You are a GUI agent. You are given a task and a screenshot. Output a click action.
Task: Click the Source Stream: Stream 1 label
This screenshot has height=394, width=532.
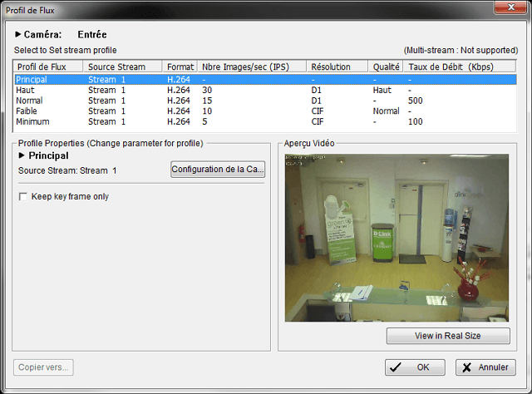[67, 170]
